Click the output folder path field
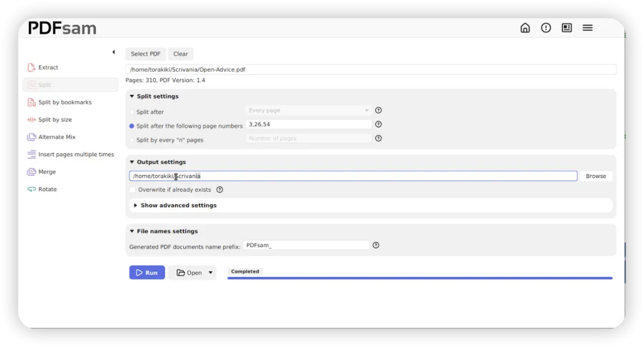 click(x=353, y=176)
